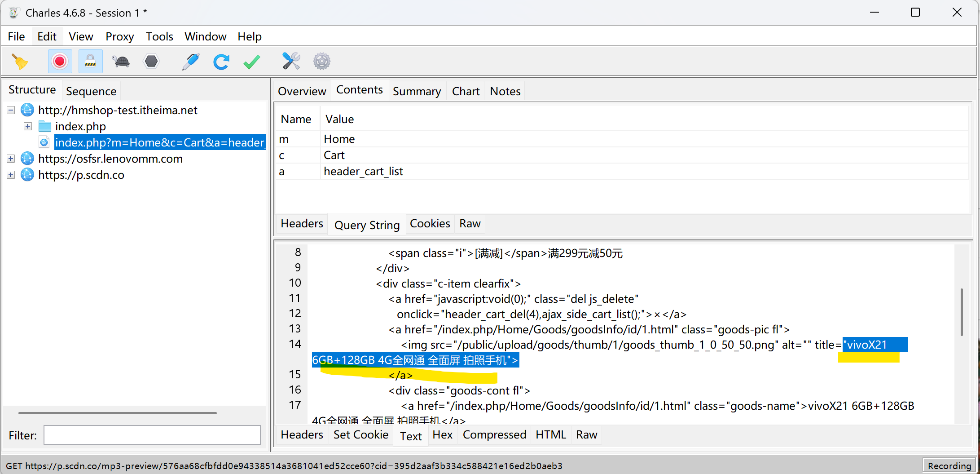980x474 pixels.
Task: Click the Repeat request refresh icon
Action: pyautogui.click(x=221, y=62)
